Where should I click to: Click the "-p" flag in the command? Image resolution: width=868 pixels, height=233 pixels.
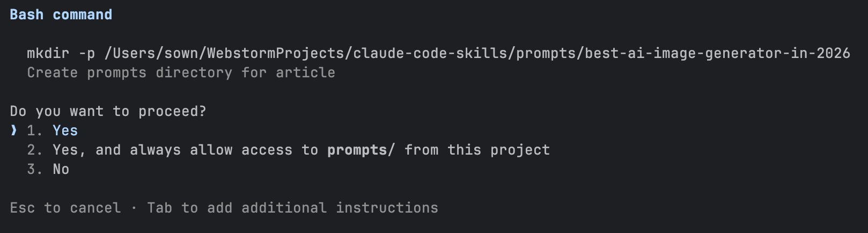coord(87,54)
